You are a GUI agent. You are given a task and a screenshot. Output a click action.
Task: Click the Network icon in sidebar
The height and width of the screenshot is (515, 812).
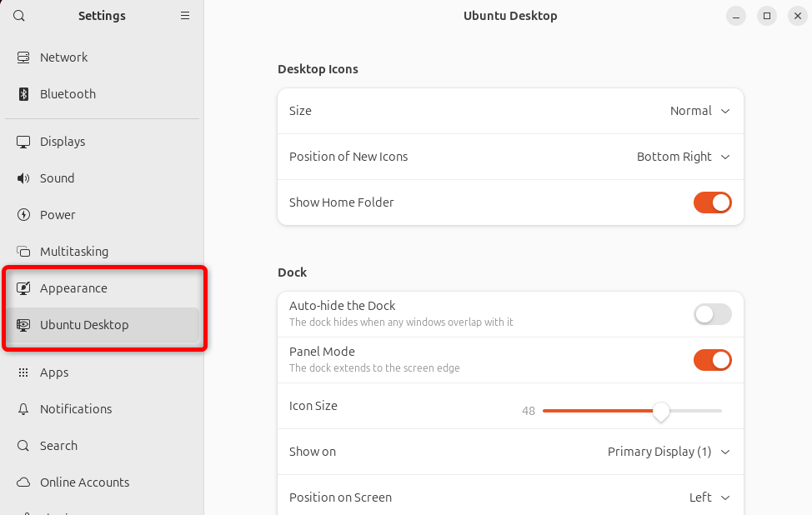tap(23, 57)
